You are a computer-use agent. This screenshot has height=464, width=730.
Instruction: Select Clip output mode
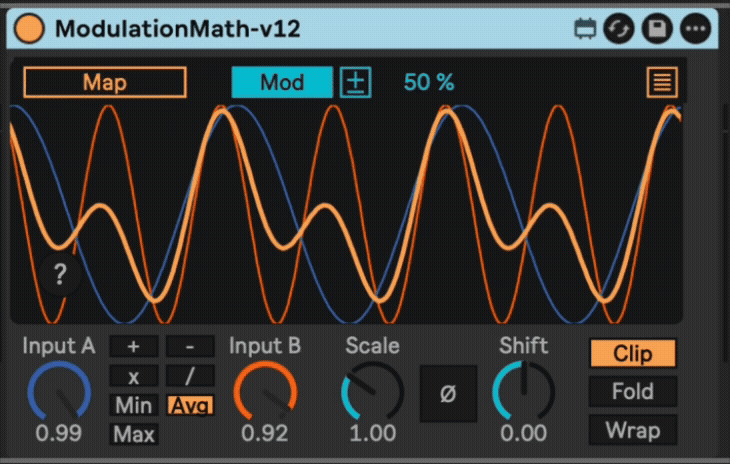(x=633, y=353)
